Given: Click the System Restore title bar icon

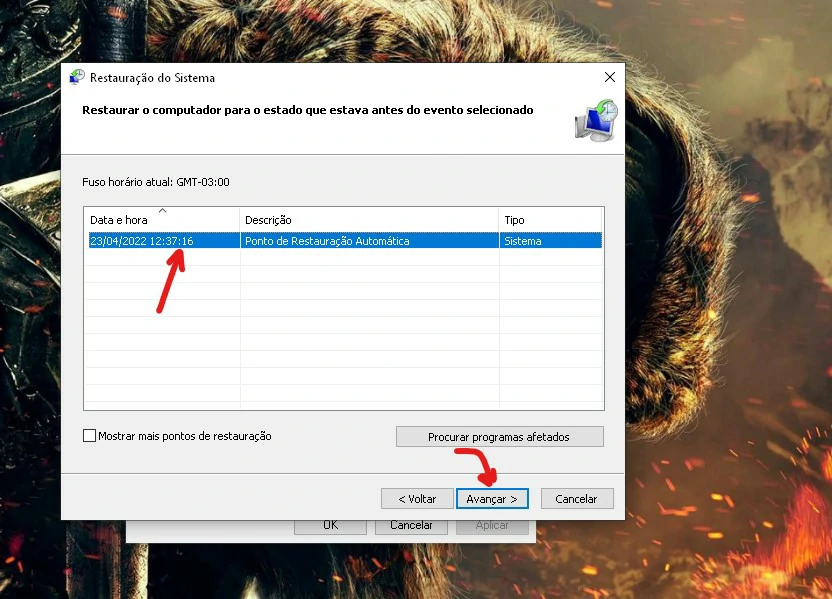Looking at the screenshot, I should [77, 77].
